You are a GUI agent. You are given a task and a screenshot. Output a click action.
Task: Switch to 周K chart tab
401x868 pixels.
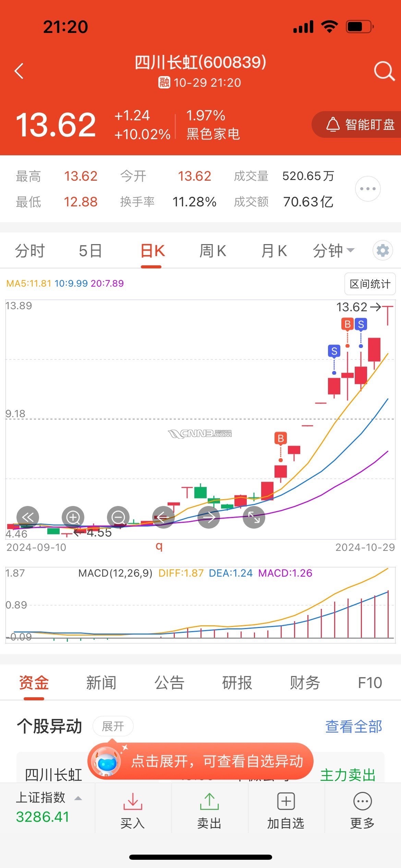pyautogui.click(x=212, y=251)
